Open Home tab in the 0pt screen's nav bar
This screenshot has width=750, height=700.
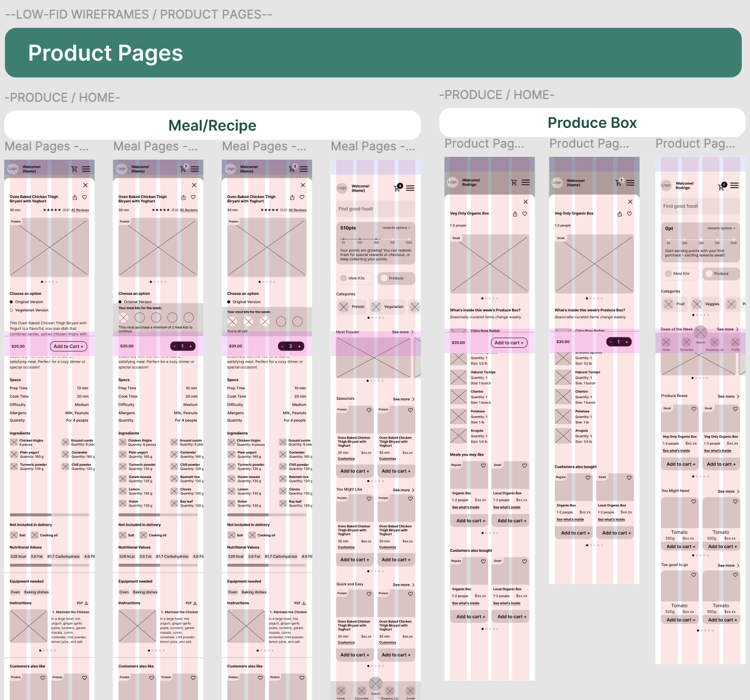coord(666,343)
